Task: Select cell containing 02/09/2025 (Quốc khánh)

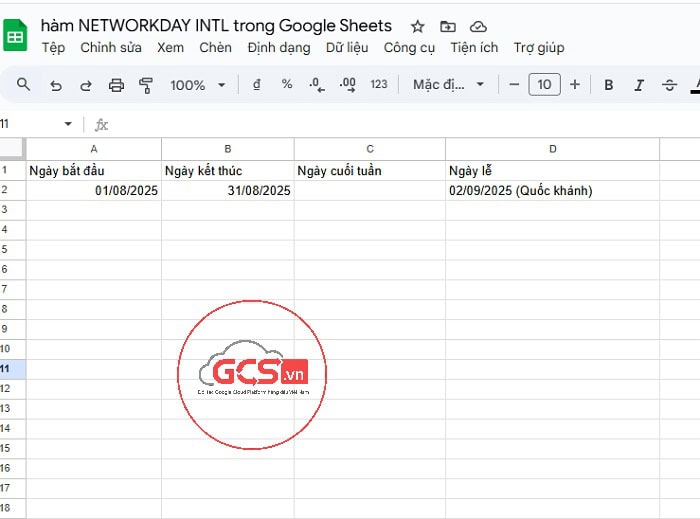Action: [552, 190]
